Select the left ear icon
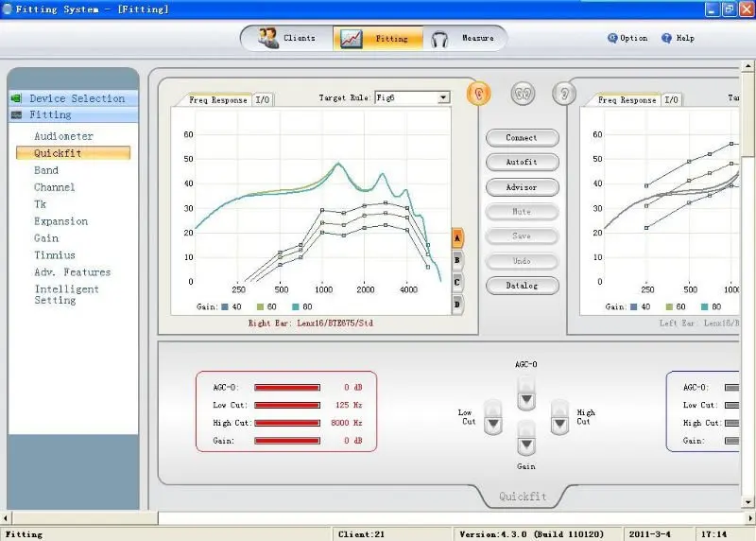Screen dimensions: 756x541 point(564,93)
